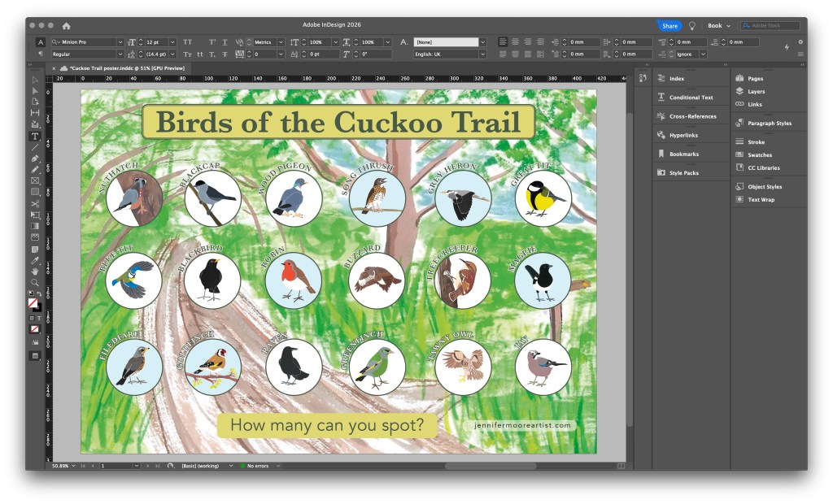Select the Type tool
833x504 pixels.
point(34,137)
